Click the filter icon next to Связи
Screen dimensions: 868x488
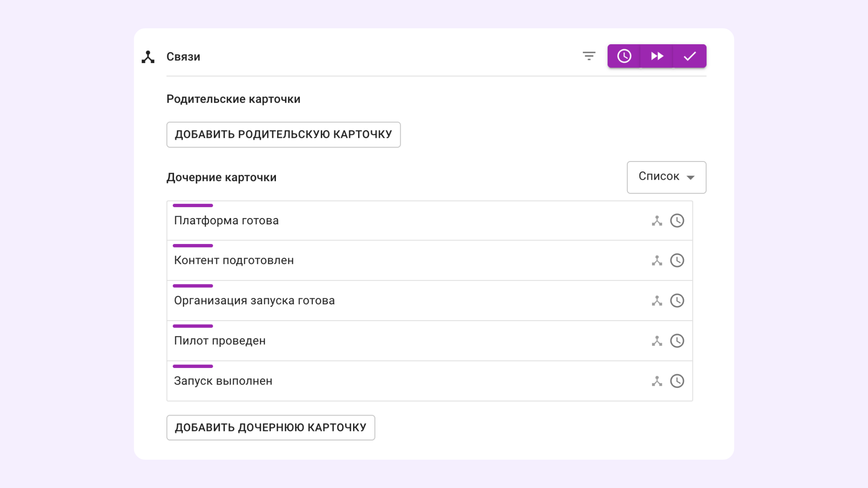(589, 56)
